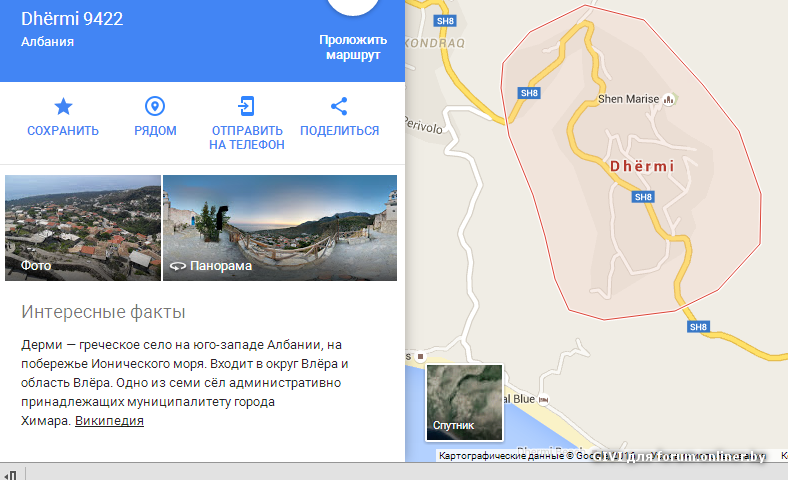788x480 pixels.
Task: Send to phone using the ОТПРАВИТЬ НА ТЕЛЕФОН icon
Action: (x=246, y=106)
